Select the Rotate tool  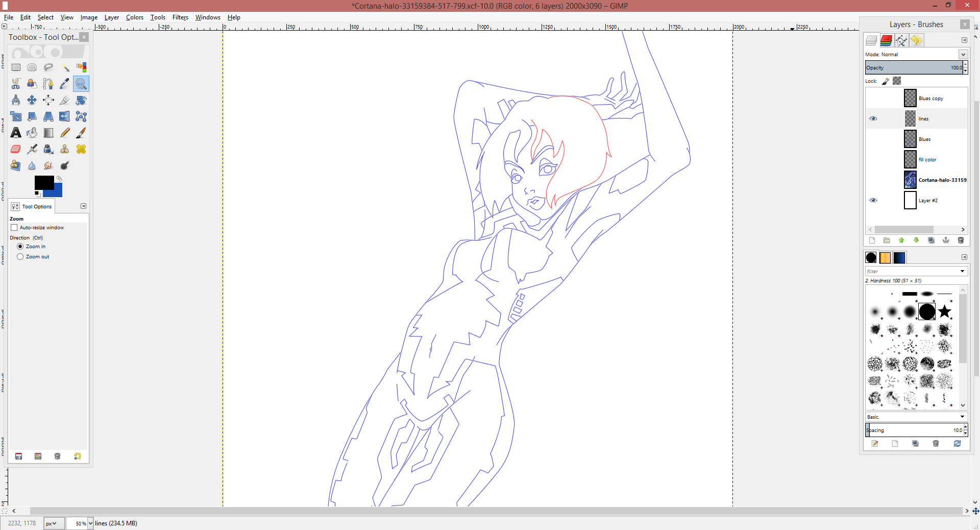pos(81,100)
